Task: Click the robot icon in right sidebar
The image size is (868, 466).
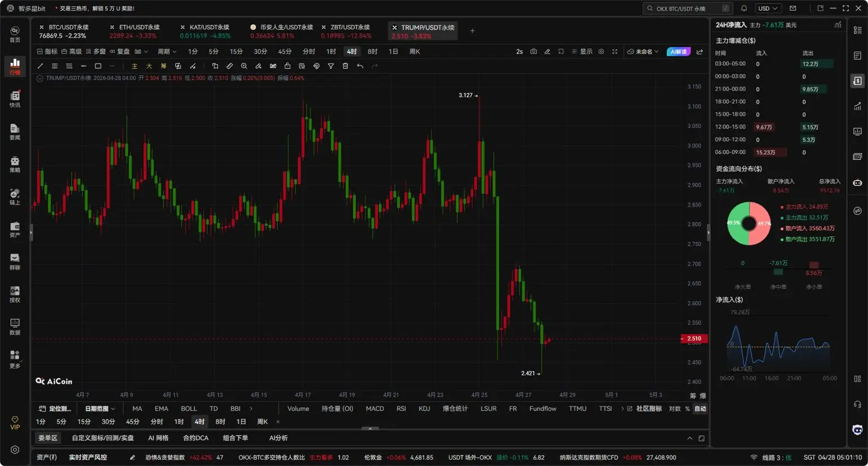Action: click(x=857, y=182)
